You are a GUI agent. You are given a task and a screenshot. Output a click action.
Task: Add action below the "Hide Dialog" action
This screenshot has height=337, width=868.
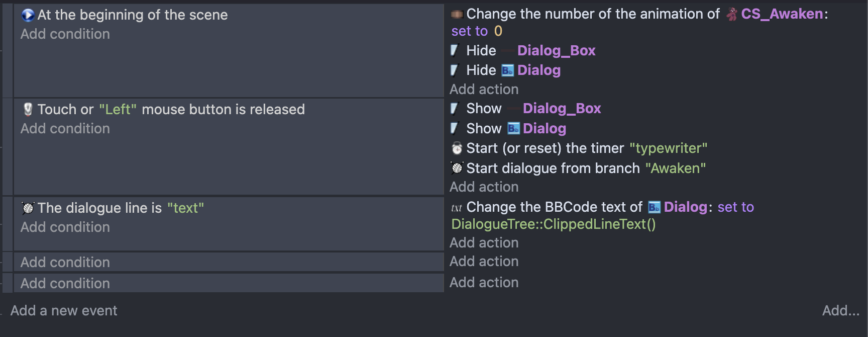pos(484,90)
